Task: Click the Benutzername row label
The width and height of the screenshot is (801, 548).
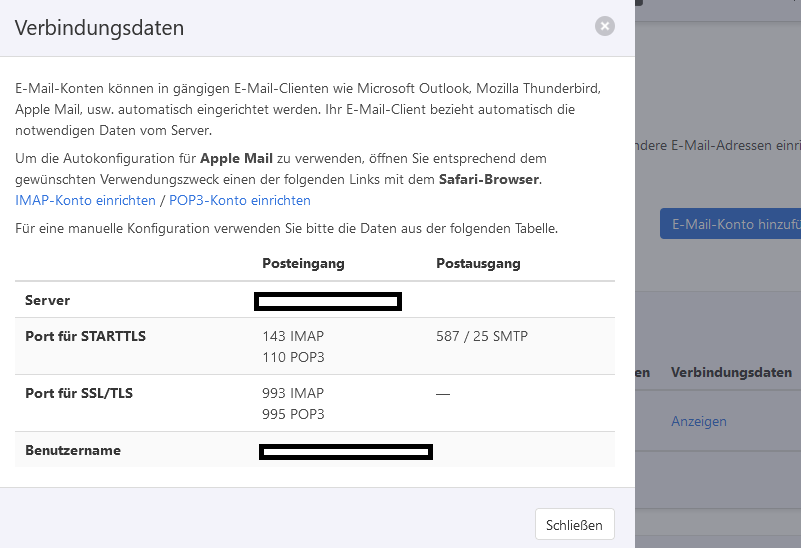Action: click(73, 450)
